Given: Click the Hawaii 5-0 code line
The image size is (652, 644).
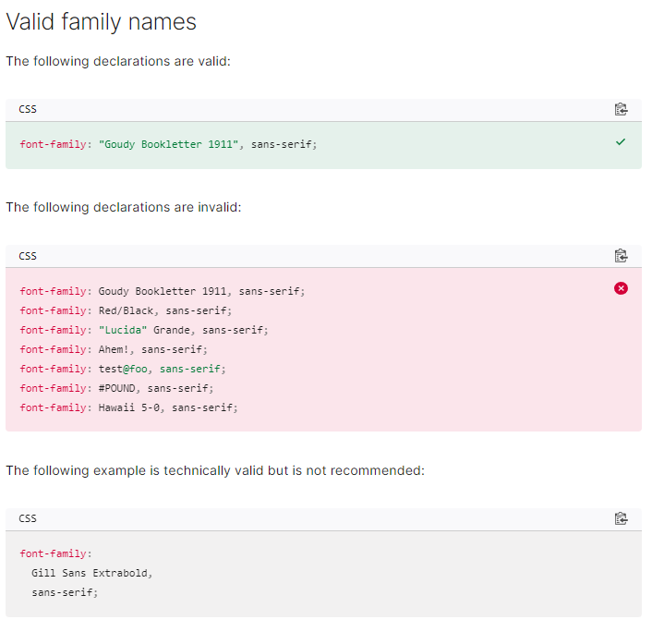Looking at the screenshot, I should (x=128, y=407).
